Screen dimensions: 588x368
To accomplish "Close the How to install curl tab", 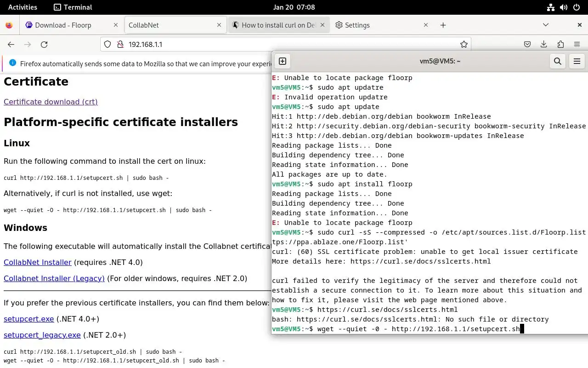I will [x=322, y=25].
